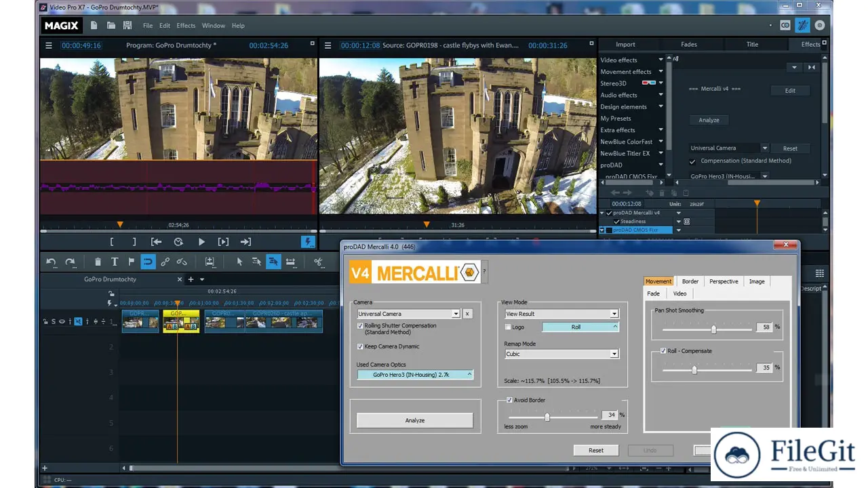Toggle the highlighted mute audio icon on track 1
The height and width of the screenshot is (488, 868).
(x=78, y=321)
